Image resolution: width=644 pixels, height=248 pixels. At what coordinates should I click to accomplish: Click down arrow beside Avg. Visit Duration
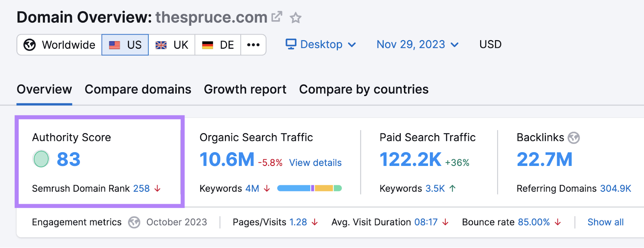(445, 222)
